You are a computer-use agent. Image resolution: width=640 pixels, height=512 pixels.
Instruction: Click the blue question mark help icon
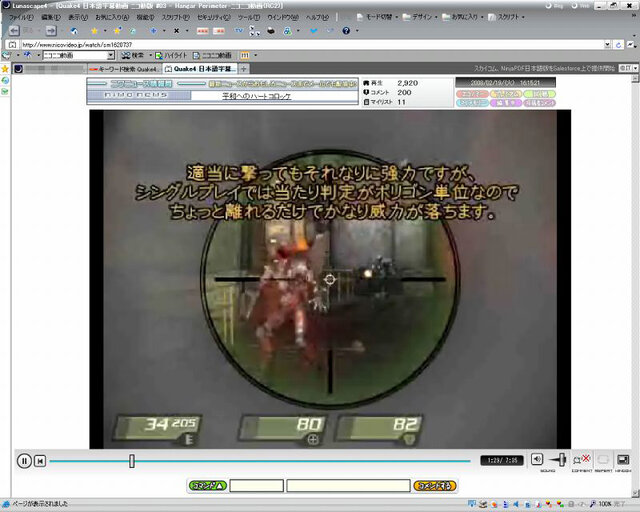coord(346,31)
